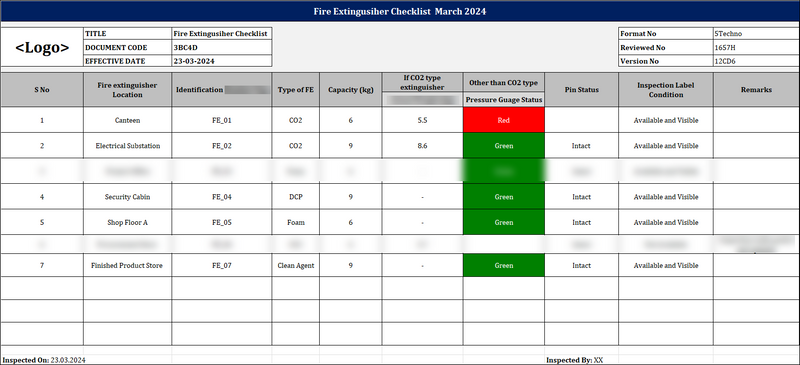Select the Green status cell for Electrical Substation
This screenshot has height=365, width=800.
pyautogui.click(x=504, y=146)
